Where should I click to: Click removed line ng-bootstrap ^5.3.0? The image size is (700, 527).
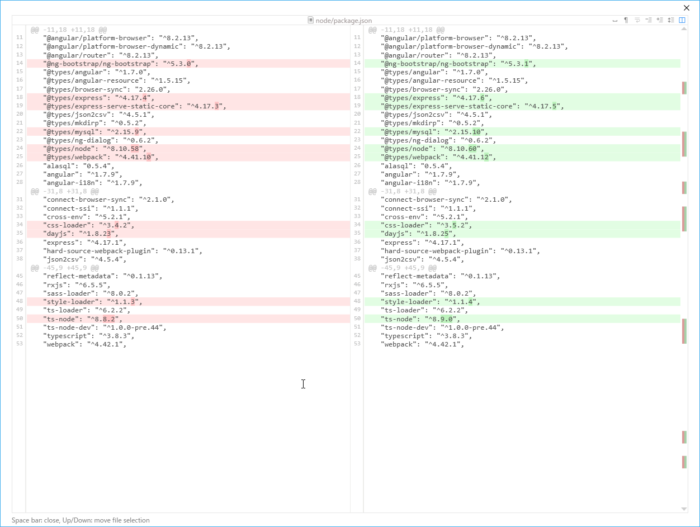coord(188,63)
